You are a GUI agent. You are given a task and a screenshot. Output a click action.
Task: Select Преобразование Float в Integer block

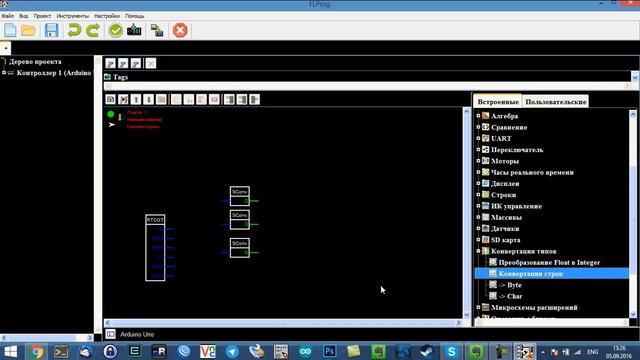pyautogui.click(x=549, y=262)
